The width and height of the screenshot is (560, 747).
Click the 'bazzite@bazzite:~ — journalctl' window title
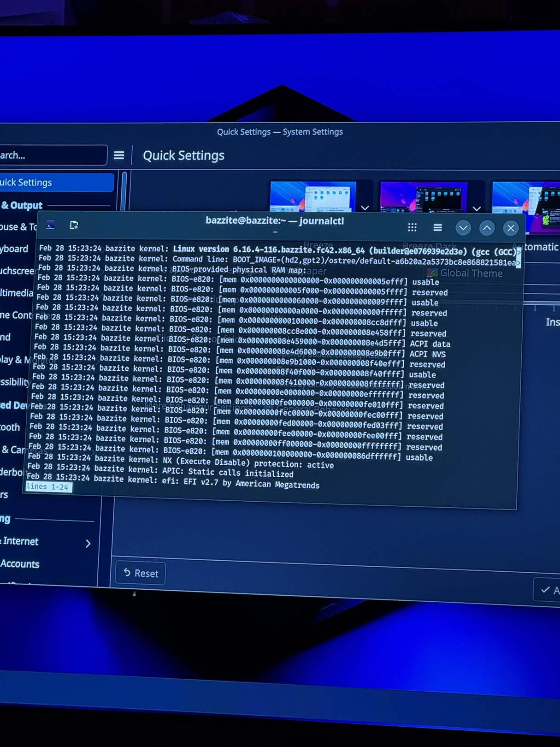tap(275, 221)
